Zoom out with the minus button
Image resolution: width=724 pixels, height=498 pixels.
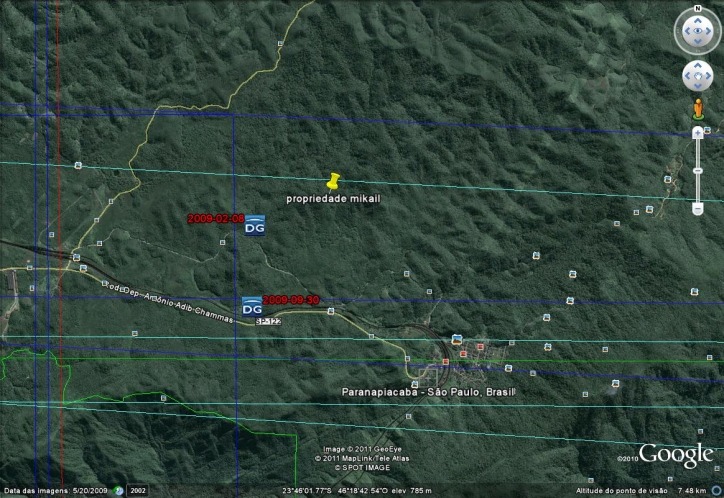point(698,209)
